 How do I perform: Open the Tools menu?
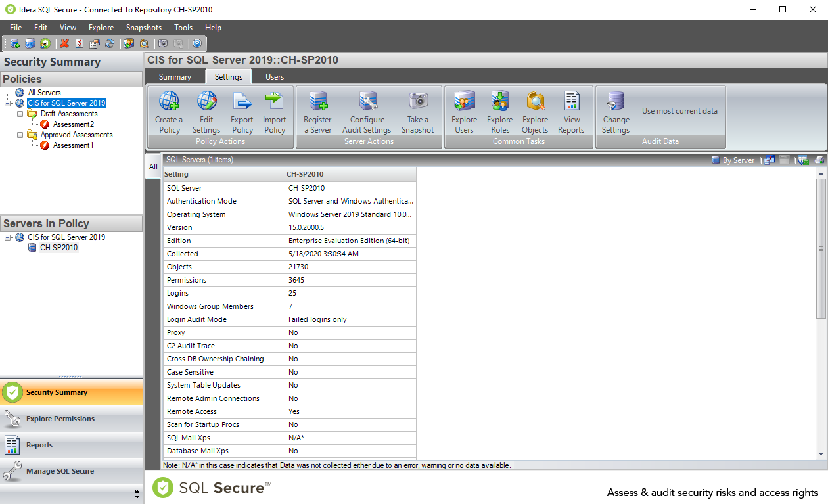(x=183, y=28)
